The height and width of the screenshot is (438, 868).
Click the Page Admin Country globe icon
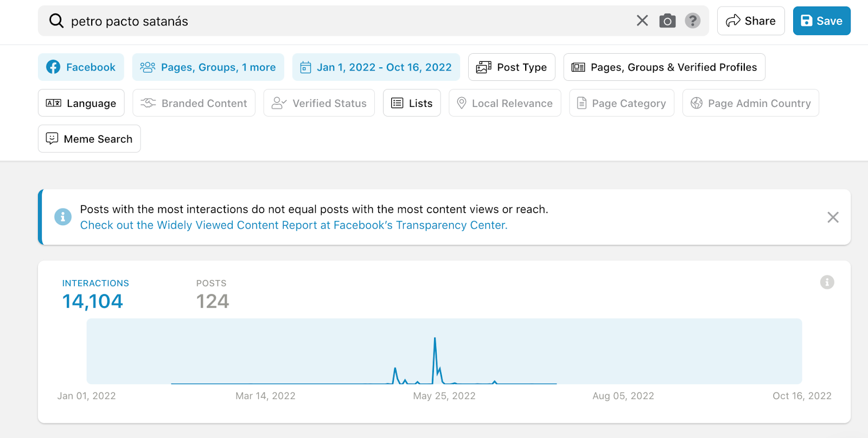pyautogui.click(x=697, y=103)
